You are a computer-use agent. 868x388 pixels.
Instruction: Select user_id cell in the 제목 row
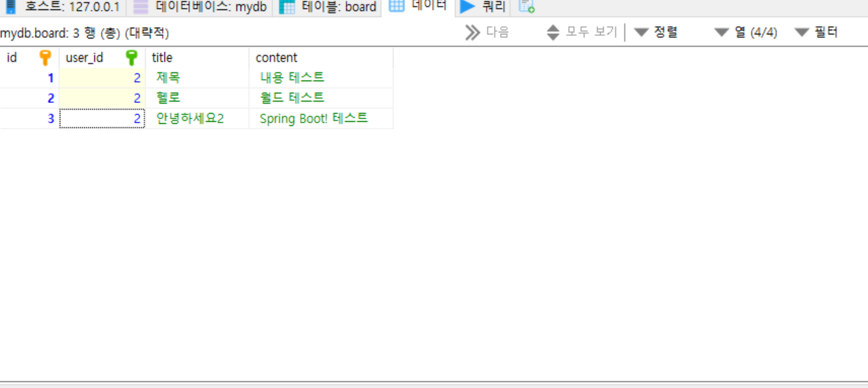[x=102, y=78]
